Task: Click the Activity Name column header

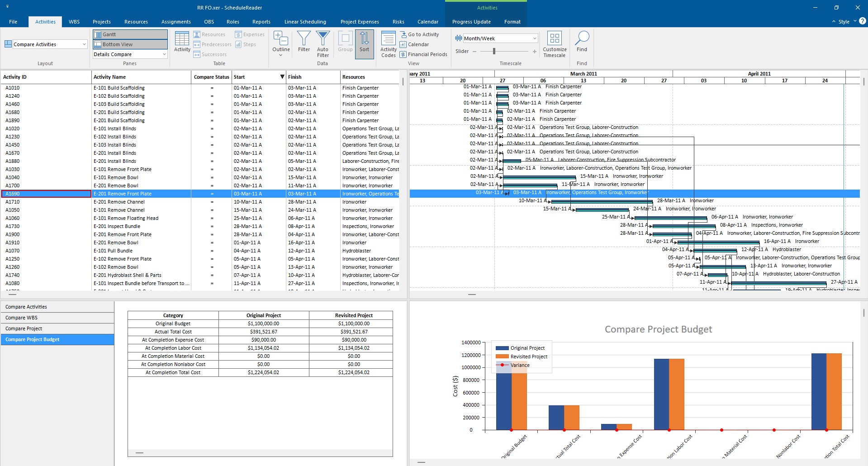Action: click(x=141, y=77)
